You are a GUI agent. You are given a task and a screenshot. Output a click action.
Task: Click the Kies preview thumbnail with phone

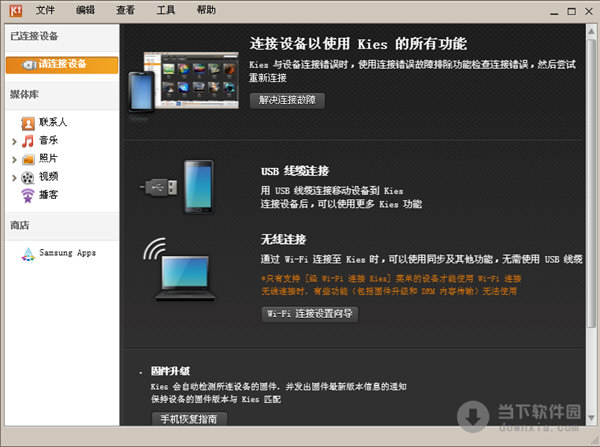(184, 82)
